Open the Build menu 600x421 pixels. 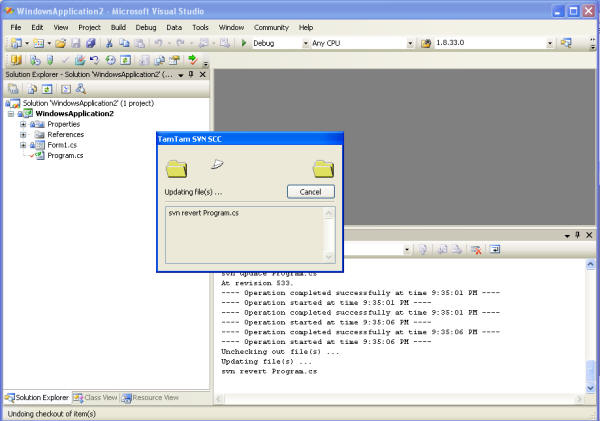tap(118, 28)
